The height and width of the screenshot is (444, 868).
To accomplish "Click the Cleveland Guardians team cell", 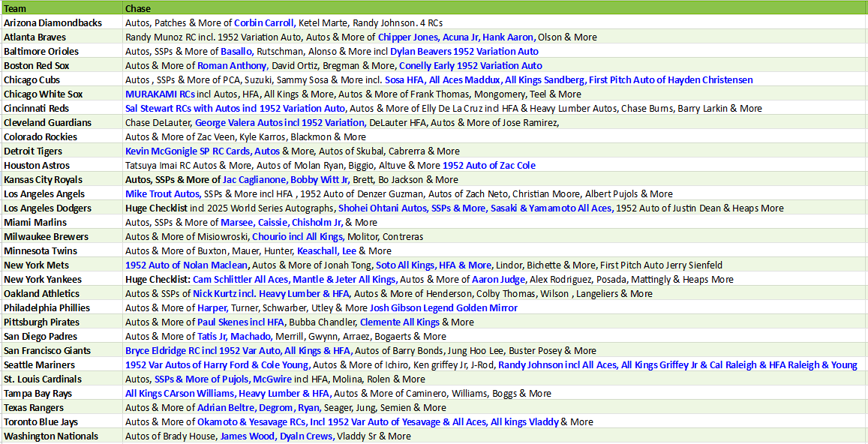I will (62, 122).
